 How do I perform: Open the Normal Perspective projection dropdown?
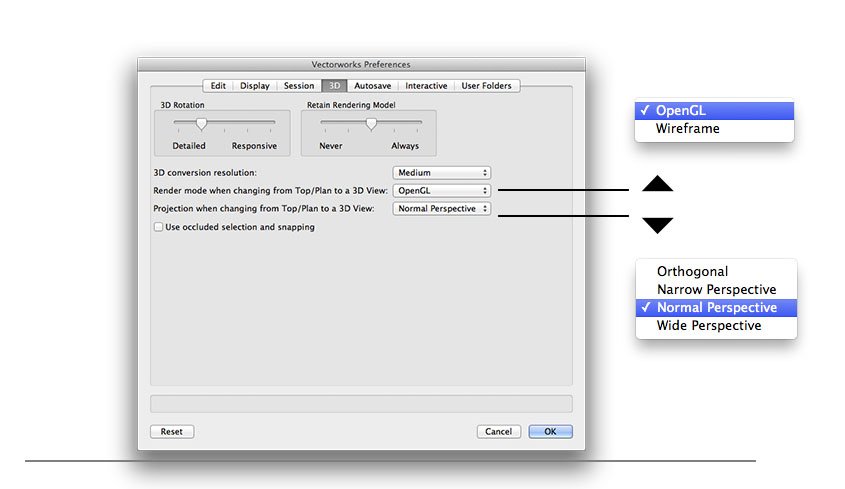[x=441, y=209]
